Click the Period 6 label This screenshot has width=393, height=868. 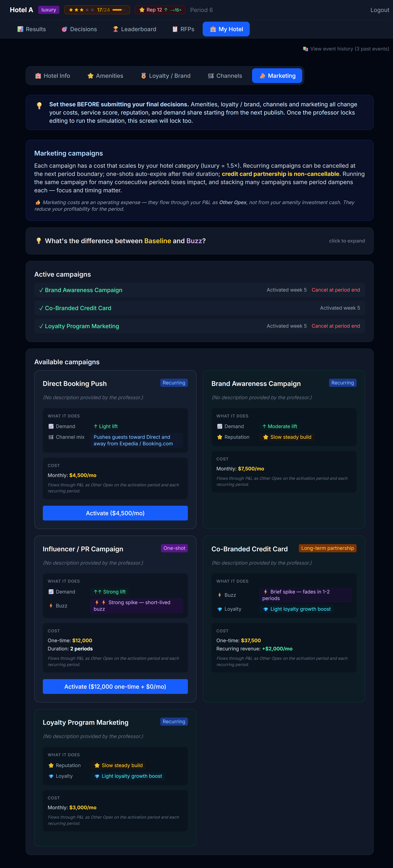click(x=201, y=10)
